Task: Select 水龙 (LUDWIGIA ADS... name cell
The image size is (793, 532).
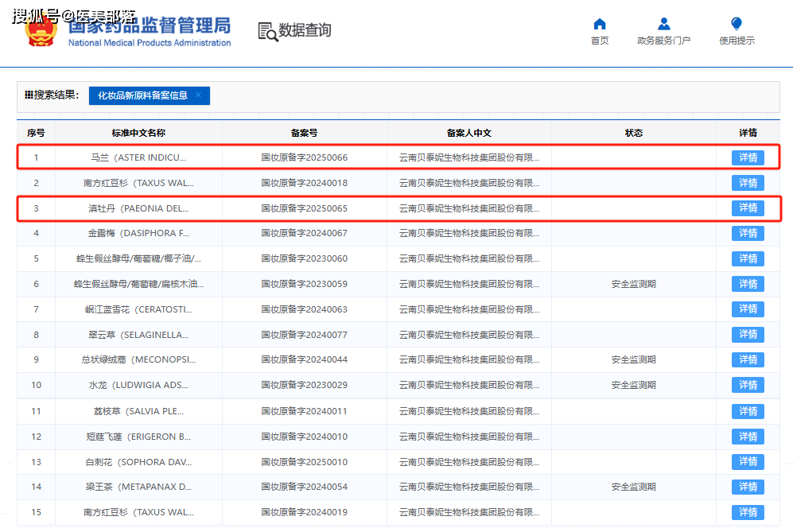Action: (x=138, y=385)
